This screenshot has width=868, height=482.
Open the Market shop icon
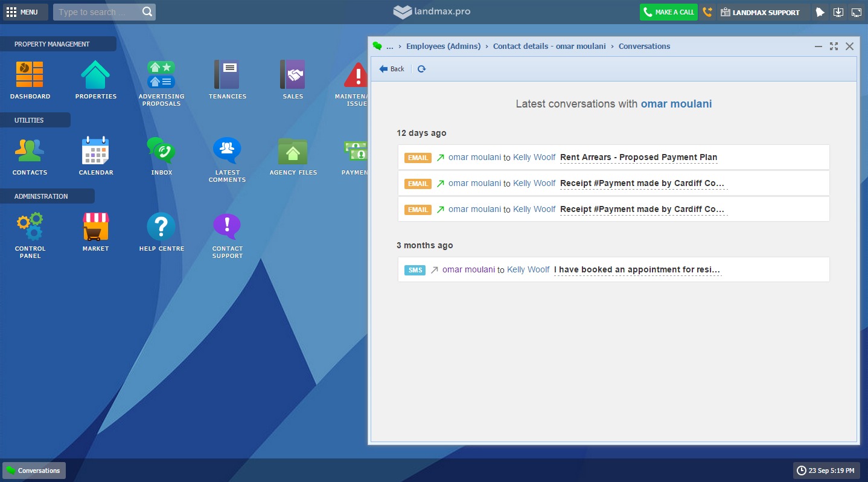coord(95,227)
